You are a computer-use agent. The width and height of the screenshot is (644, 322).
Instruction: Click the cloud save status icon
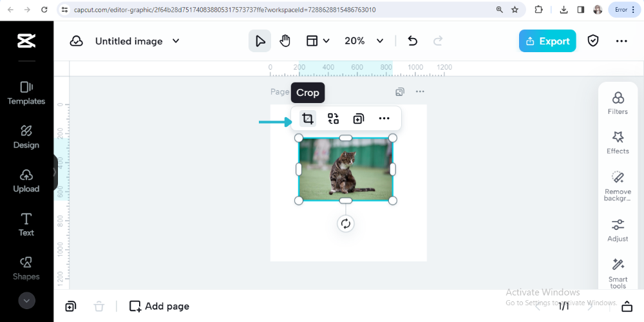pyautogui.click(x=77, y=41)
